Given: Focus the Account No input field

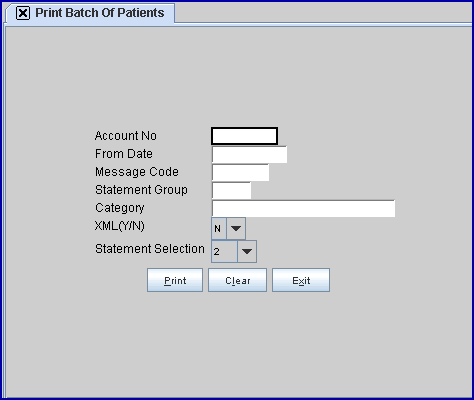Looking at the screenshot, I should click(244, 136).
